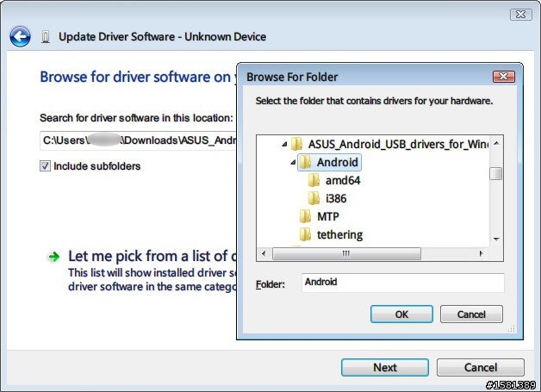Close the Browse For Folder dialog
541x392 pixels.
(x=504, y=77)
